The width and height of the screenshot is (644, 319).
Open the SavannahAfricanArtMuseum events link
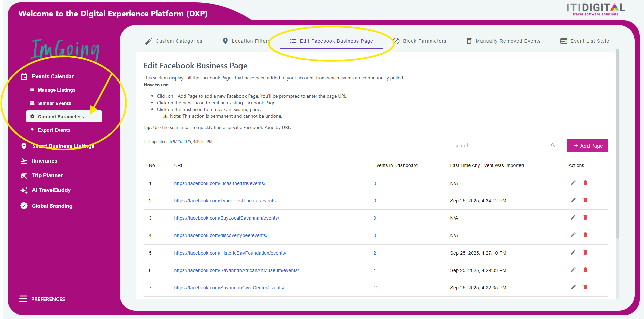tap(236, 270)
